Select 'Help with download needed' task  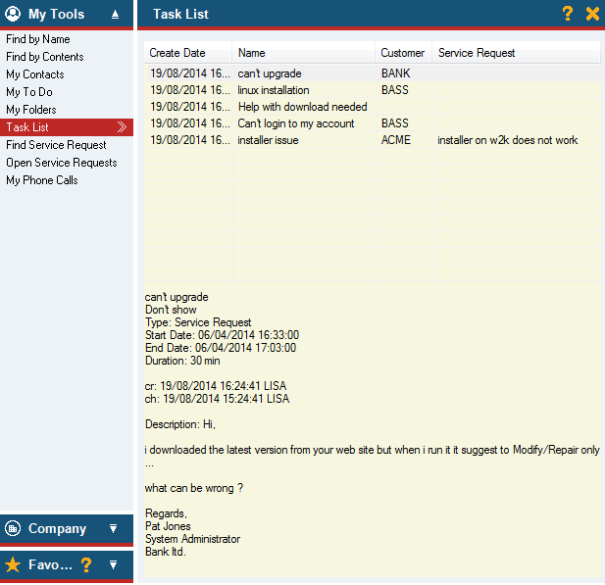372,107
